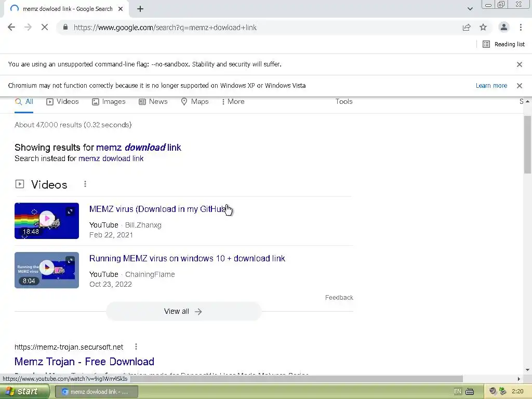532x399 pixels.
Task: Switch to News search tab
Action: [153, 102]
